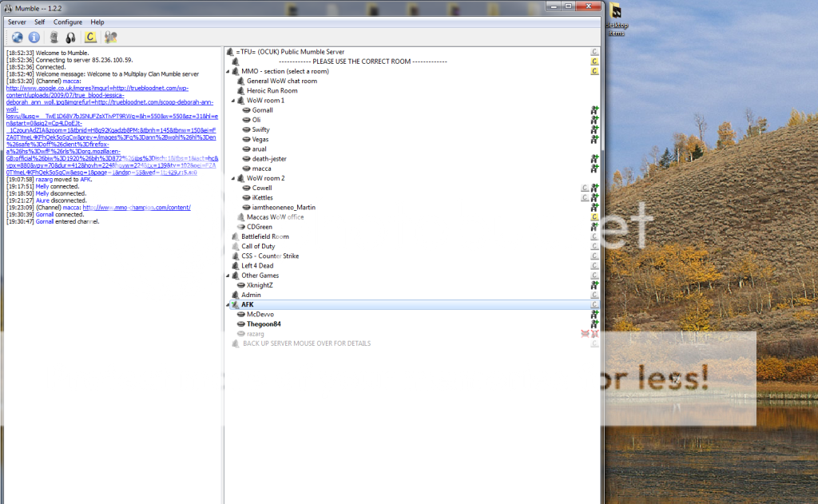Image resolution: width=818 pixels, height=504 pixels.
Task: Click the muted icon on razarg's row
Action: [x=584, y=334]
